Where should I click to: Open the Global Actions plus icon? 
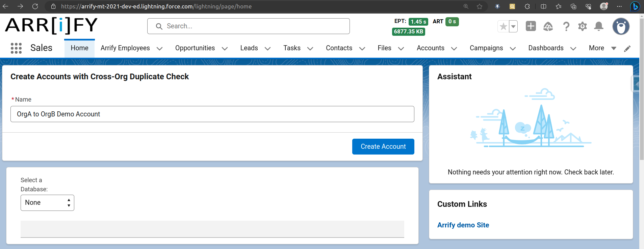[531, 26]
